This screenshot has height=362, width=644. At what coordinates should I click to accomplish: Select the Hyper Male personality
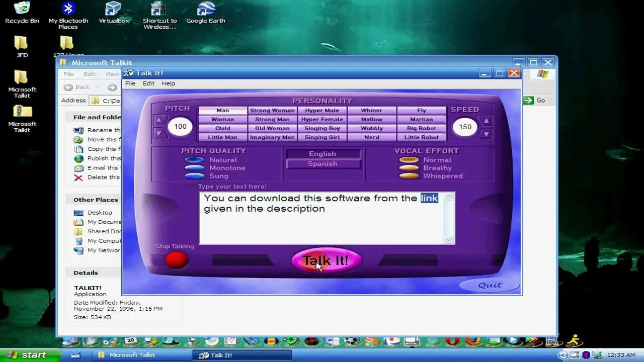click(322, 111)
